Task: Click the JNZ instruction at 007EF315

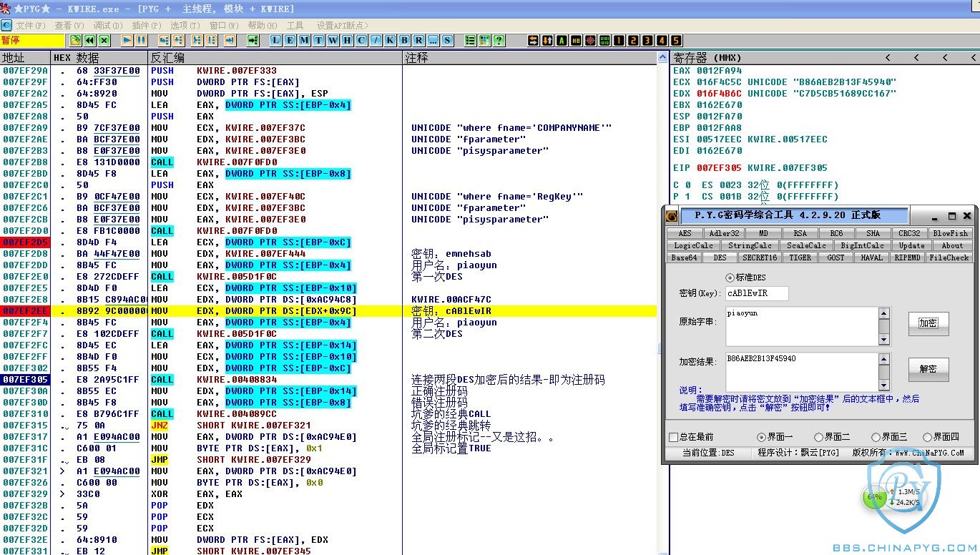Action: click(x=159, y=425)
